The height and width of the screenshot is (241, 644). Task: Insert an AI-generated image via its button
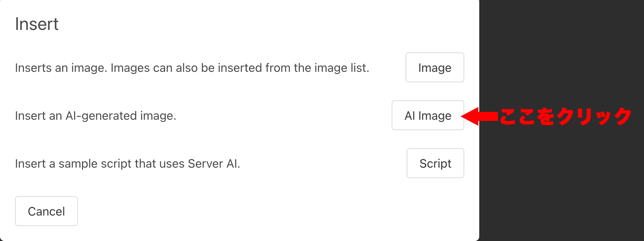428,115
